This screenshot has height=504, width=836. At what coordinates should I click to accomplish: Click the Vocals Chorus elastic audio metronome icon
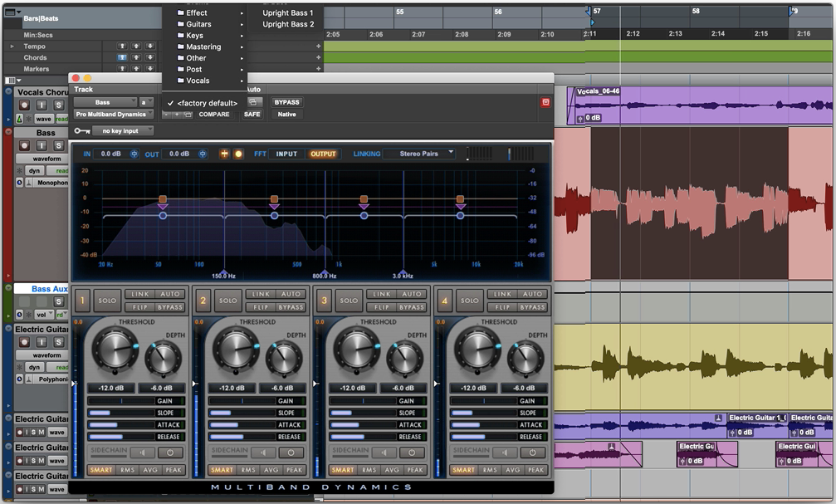tap(20, 119)
